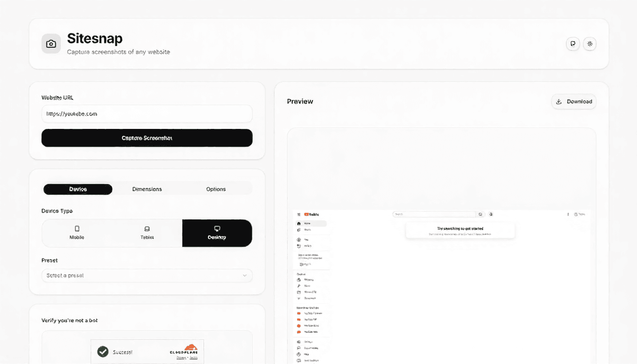Click the tablet icon for Tablet
The height and width of the screenshot is (364, 637).
click(147, 229)
